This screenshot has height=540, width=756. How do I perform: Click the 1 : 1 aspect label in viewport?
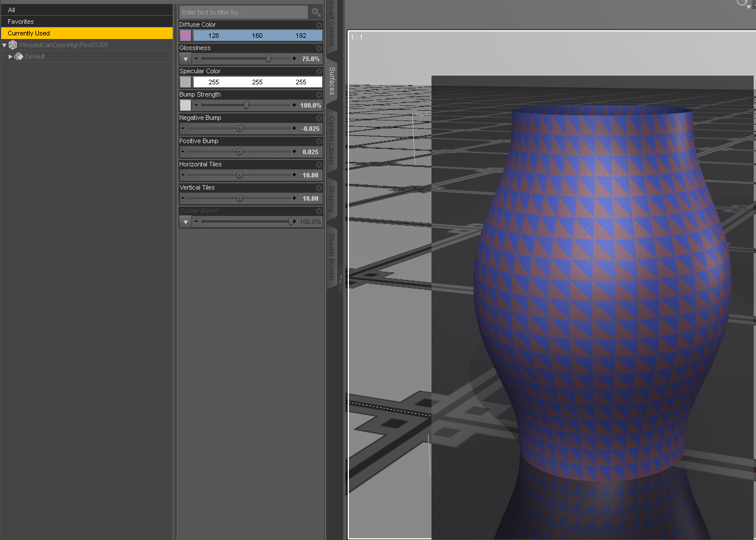coord(356,37)
